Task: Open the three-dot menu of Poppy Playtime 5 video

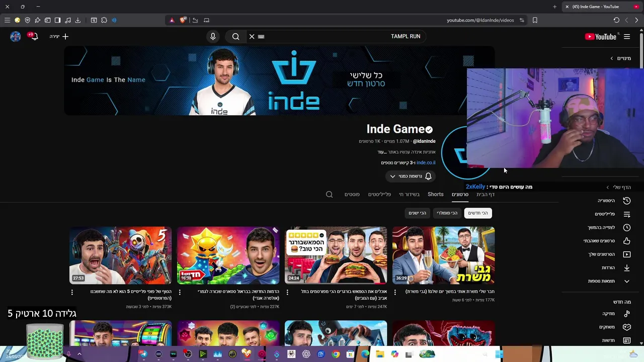Action: tap(72, 292)
